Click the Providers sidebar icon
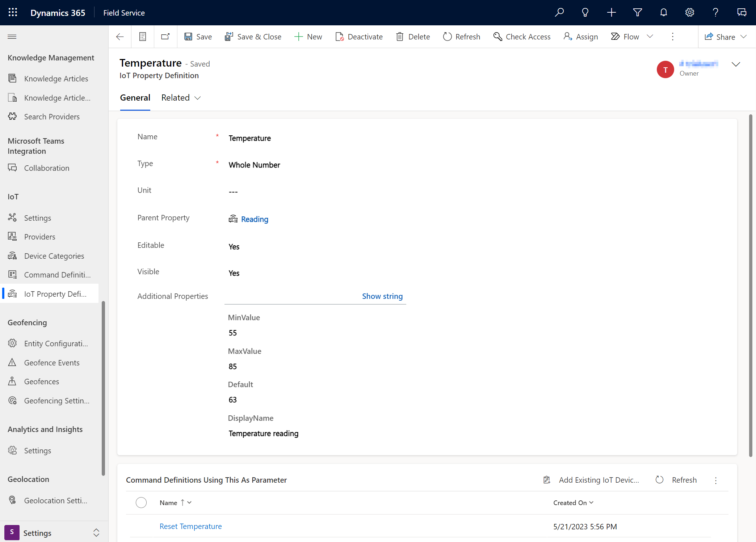This screenshot has width=756, height=542. point(12,236)
